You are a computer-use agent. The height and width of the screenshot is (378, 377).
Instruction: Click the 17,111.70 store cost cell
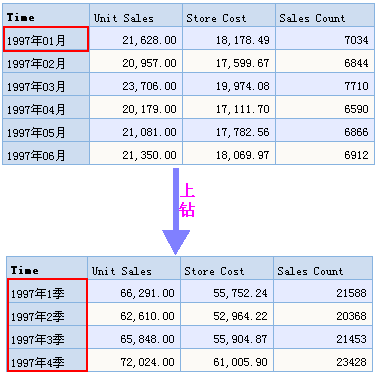(x=229, y=108)
